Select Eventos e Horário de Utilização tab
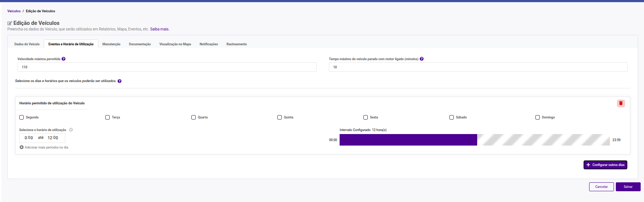This screenshot has height=202, width=644. point(71,44)
